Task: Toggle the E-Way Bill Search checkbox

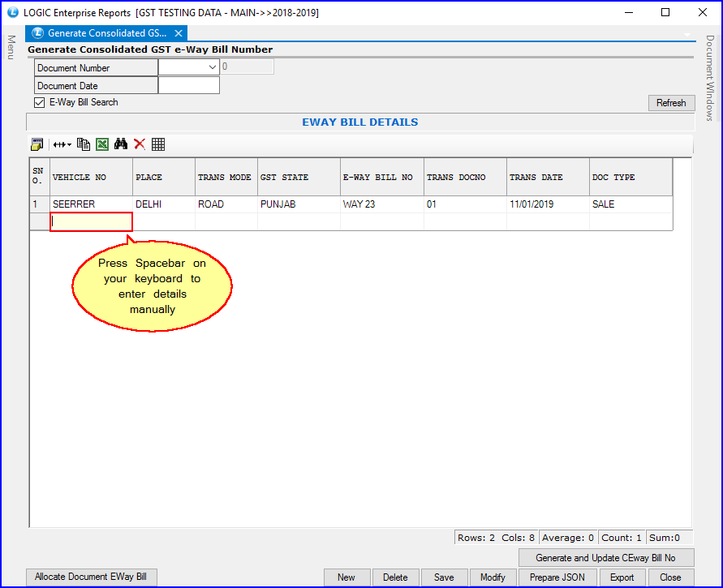Action: pyautogui.click(x=39, y=102)
